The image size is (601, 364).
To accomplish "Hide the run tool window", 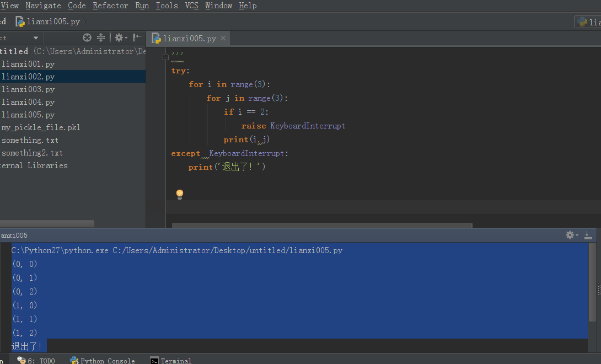I will pyautogui.click(x=588, y=235).
